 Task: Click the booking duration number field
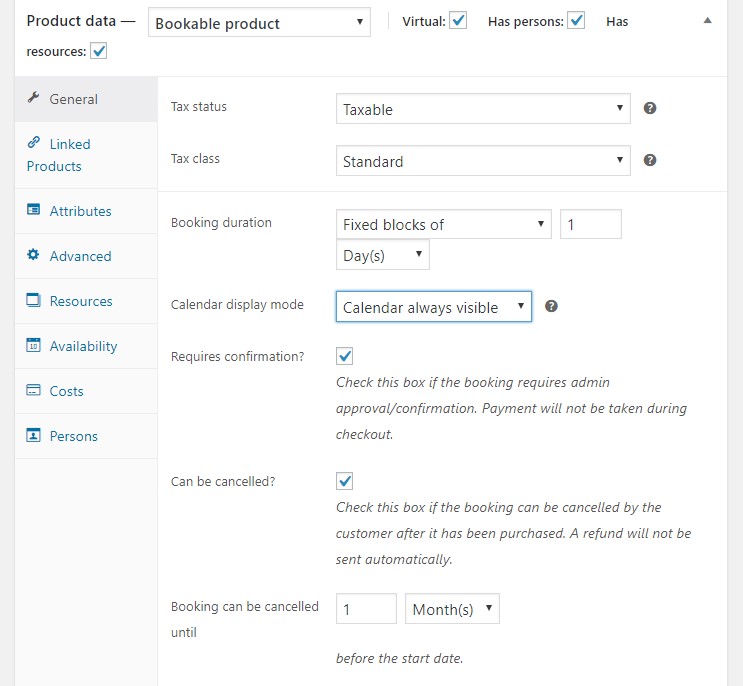click(590, 224)
